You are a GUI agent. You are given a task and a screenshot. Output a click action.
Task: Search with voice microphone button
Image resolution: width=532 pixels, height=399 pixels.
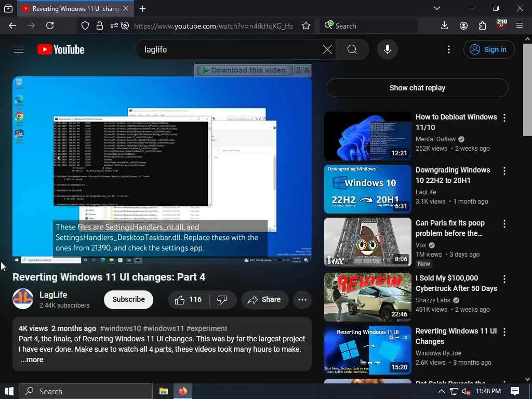pyautogui.click(x=388, y=49)
